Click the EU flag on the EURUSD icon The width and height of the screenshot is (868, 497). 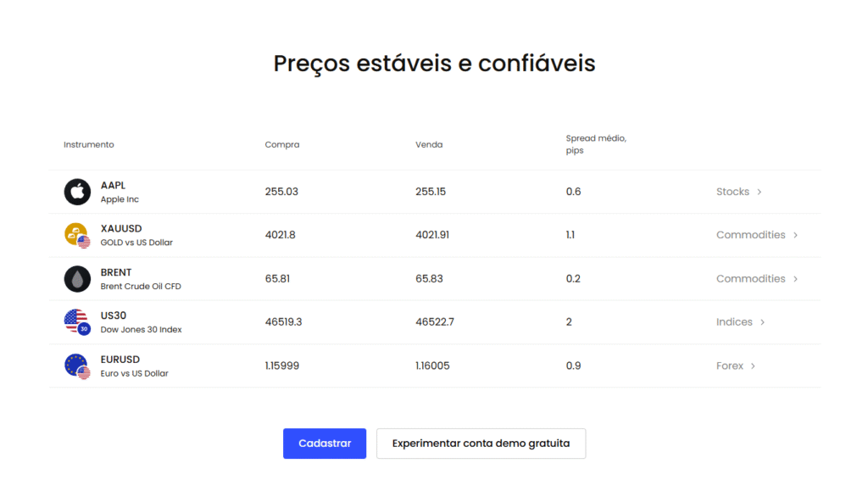pos(72,361)
